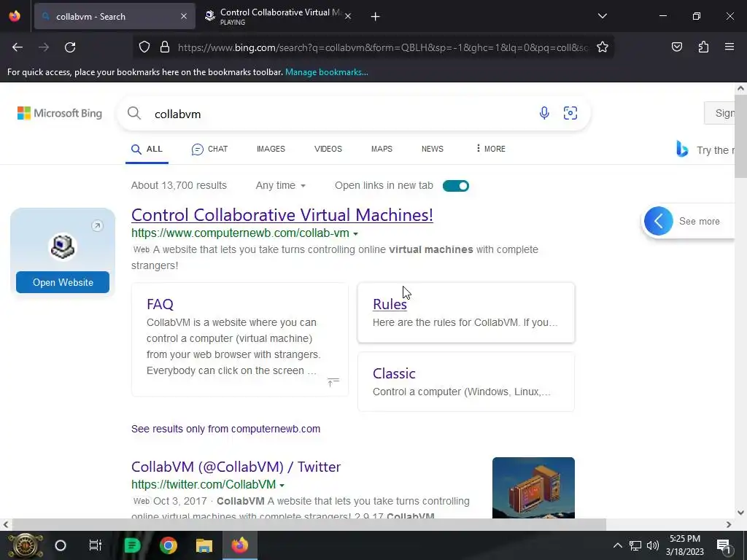
Task: Open the NEWS results tab
Action: 432,149
